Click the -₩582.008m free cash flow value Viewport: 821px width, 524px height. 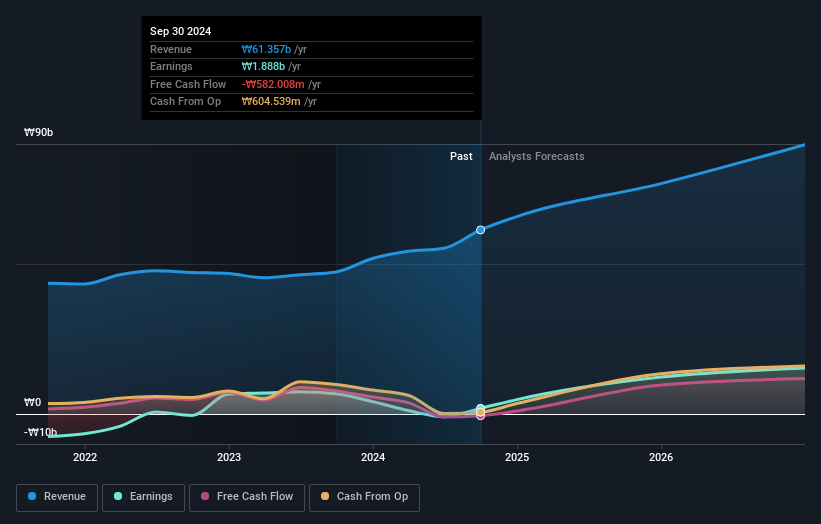pos(273,84)
